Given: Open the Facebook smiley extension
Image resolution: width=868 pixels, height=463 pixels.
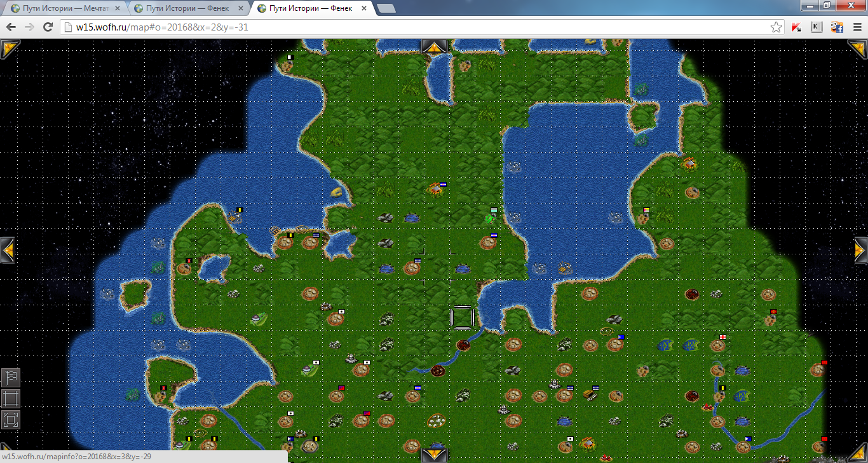Looking at the screenshot, I should (837, 27).
